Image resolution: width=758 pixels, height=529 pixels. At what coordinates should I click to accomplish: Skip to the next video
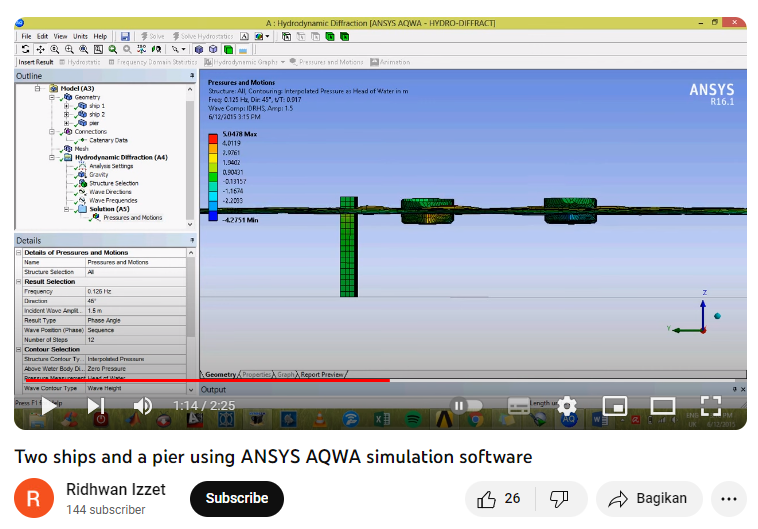point(96,406)
